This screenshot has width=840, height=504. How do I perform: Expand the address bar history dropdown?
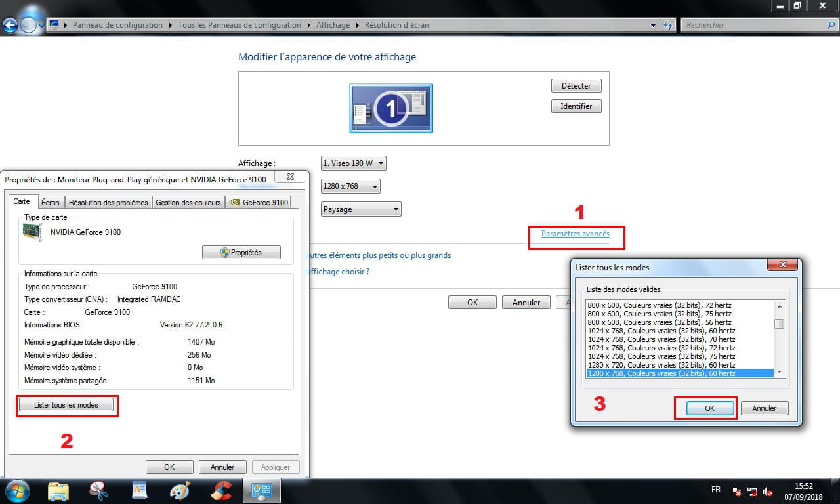point(653,25)
